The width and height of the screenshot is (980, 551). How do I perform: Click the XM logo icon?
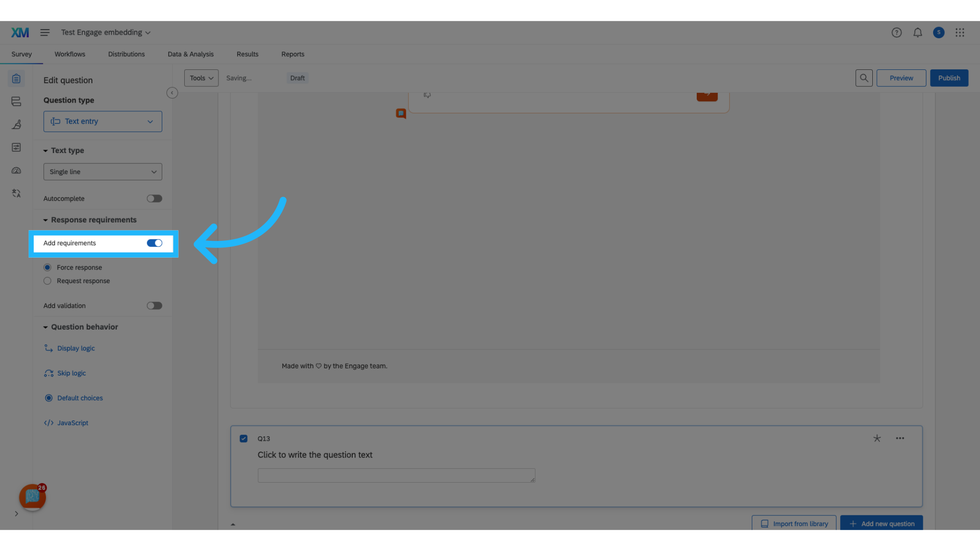pyautogui.click(x=20, y=33)
